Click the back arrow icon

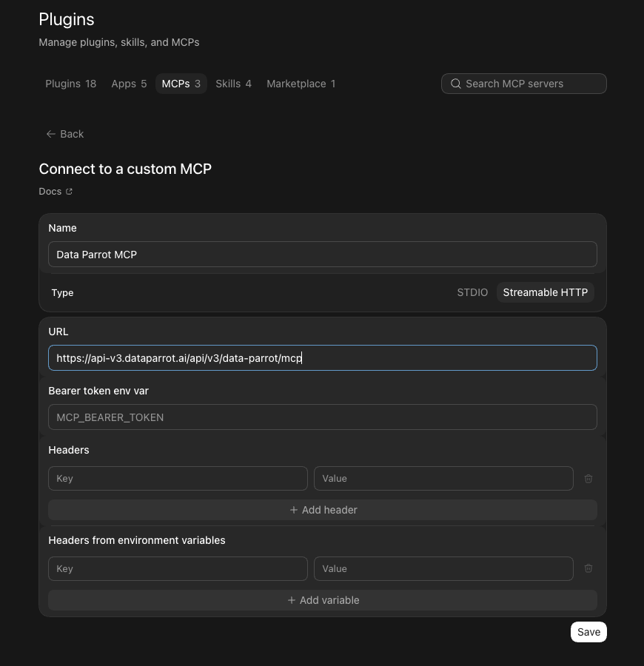pos(51,134)
